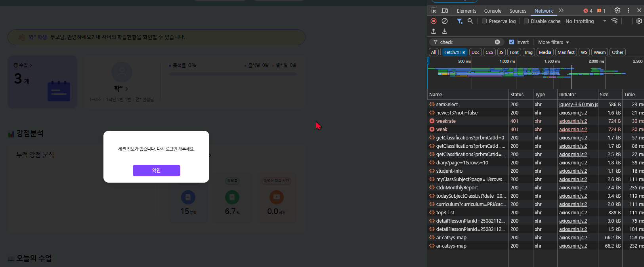This screenshot has width=644, height=267.
Task: Click the error icon of the weekrate request
Action: pos(432,121)
